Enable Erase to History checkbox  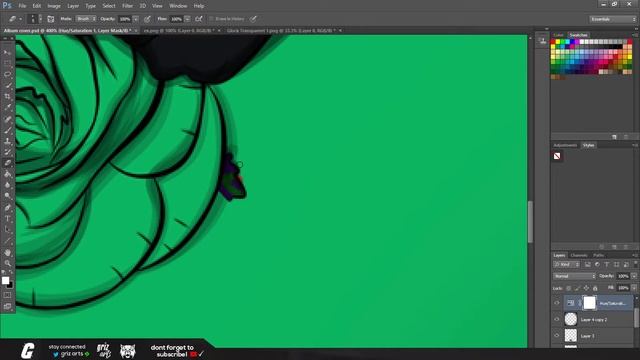(x=211, y=19)
